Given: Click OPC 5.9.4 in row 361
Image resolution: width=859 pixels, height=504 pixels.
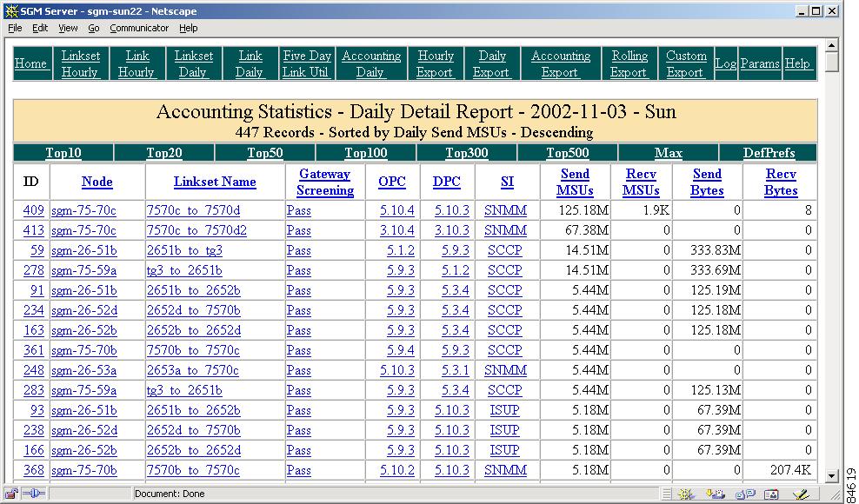Looking at the screenshot, I should (x=401, y=350).
